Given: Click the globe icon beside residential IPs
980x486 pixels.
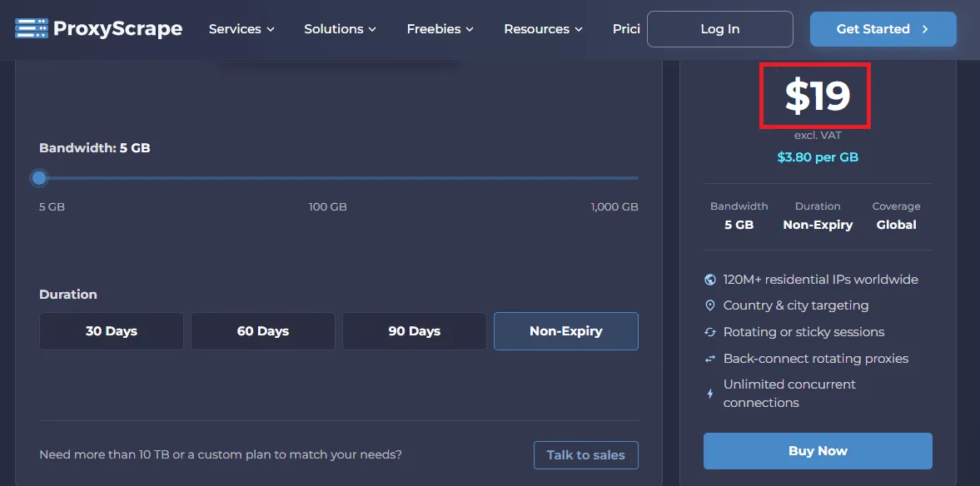Looking at the screenshot, I should tap(710, 280).
